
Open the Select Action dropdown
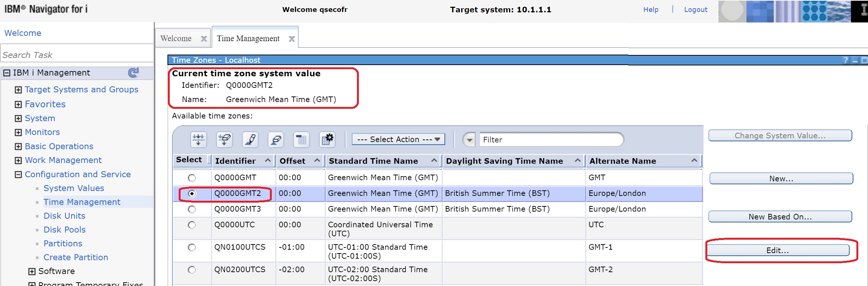pyautogui.click(x=398, y=139)
